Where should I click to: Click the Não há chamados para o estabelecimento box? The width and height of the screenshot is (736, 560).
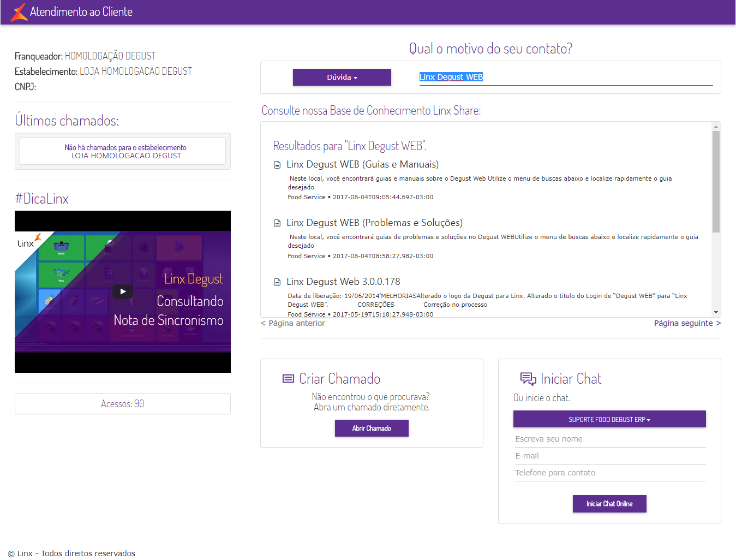coord(123,151)
